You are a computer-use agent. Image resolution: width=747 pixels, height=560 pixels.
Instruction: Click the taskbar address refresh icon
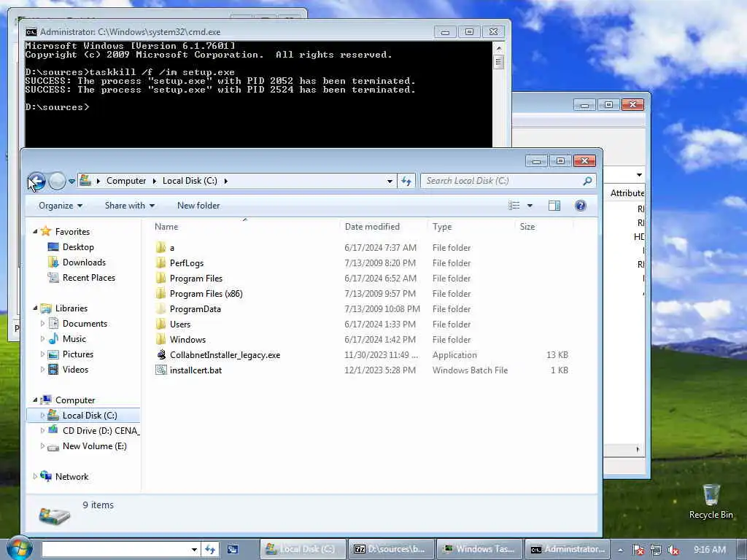[210, 550]
